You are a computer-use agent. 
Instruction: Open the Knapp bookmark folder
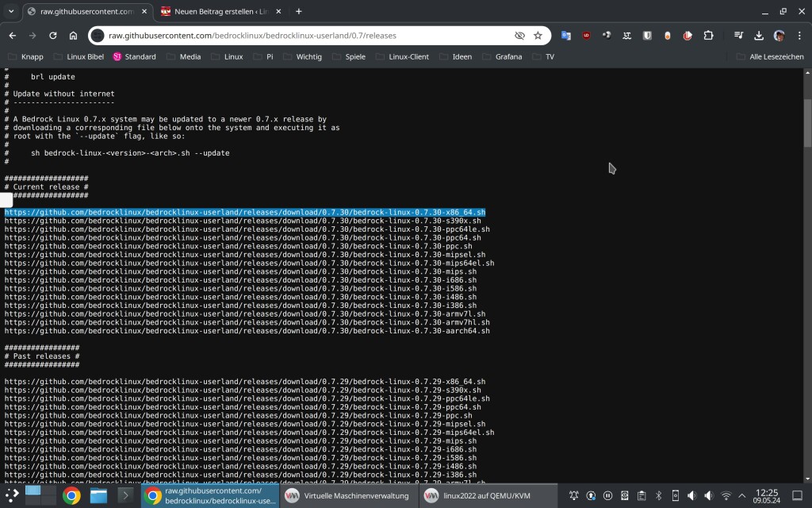26,56
